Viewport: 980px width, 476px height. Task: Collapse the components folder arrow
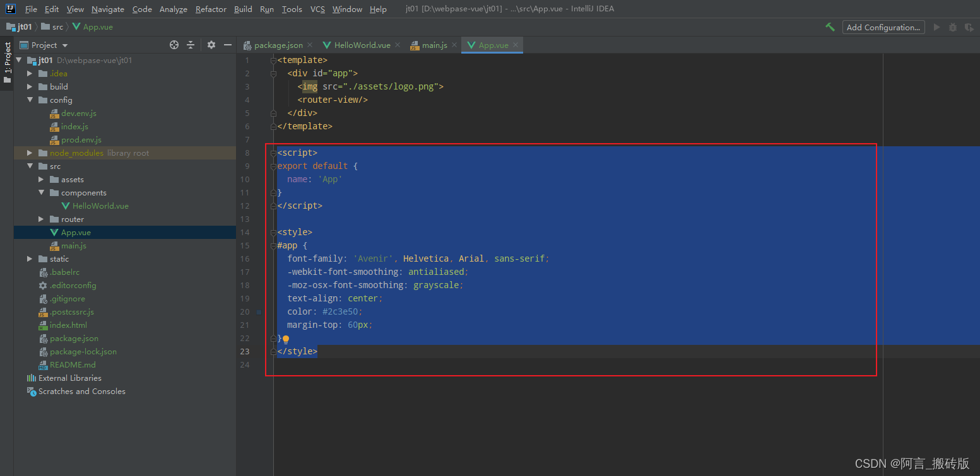(41, 192)
